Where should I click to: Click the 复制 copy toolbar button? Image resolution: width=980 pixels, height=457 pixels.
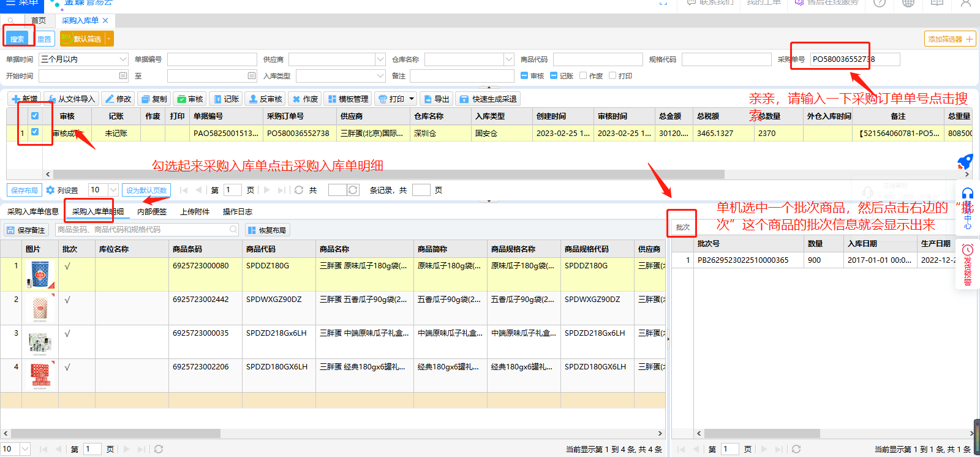coord(154,99)
